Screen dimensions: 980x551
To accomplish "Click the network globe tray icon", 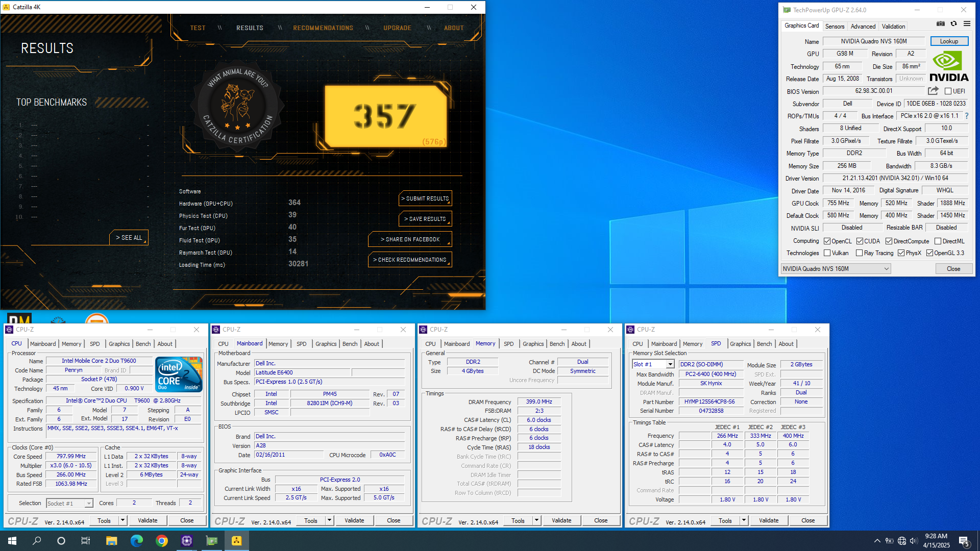I will click(x=902, y=541).
